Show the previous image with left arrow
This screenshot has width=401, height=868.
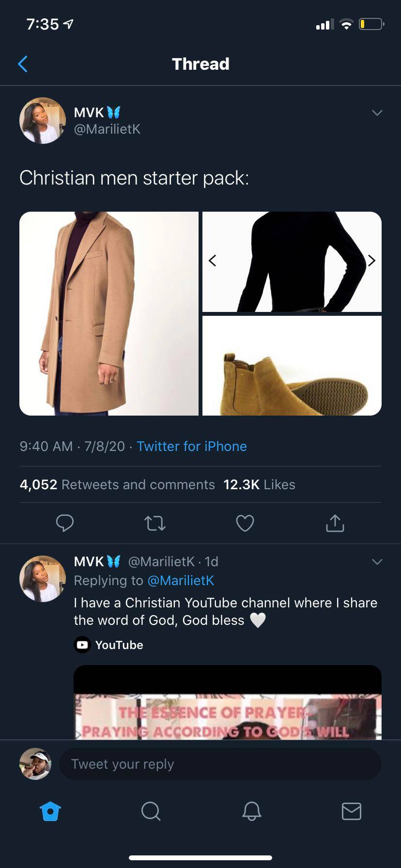212,261
